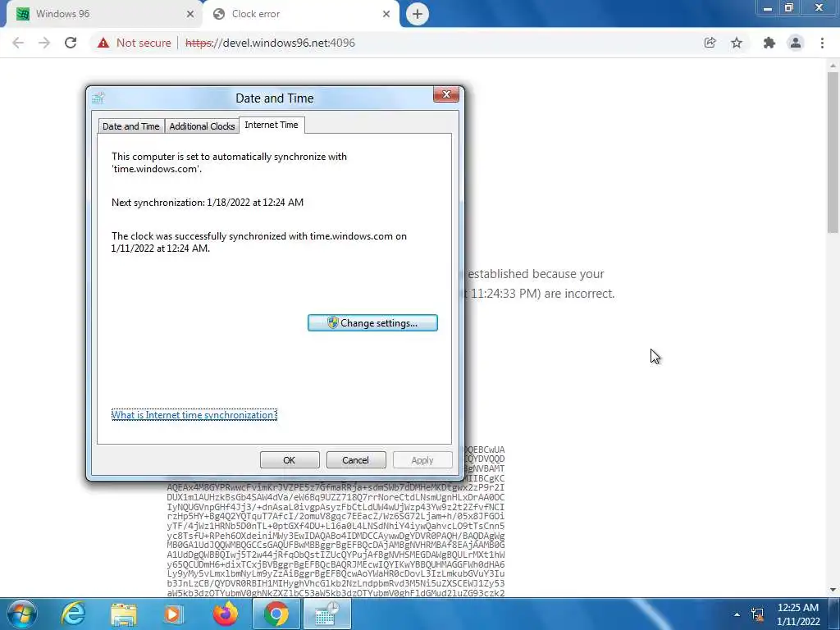
Task: Open the Chrome extensions puzzle icon
Action: (769, 43)
